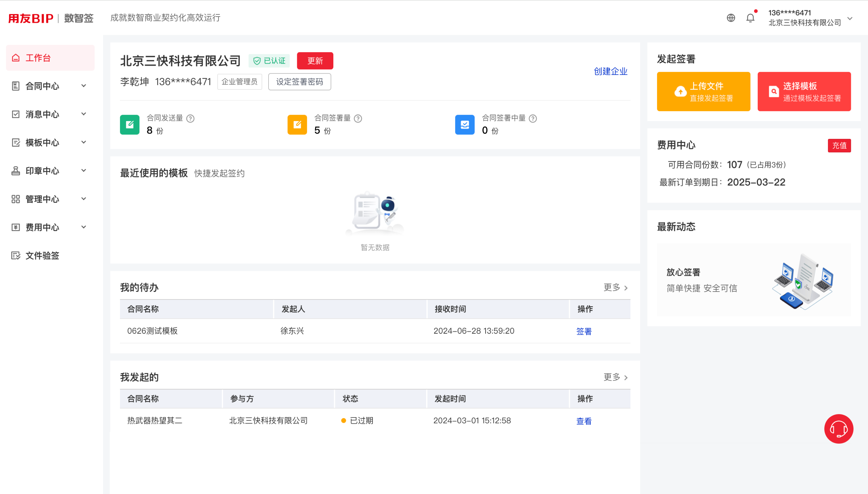Click the green 合同发送量 icon

pos(130,124)
